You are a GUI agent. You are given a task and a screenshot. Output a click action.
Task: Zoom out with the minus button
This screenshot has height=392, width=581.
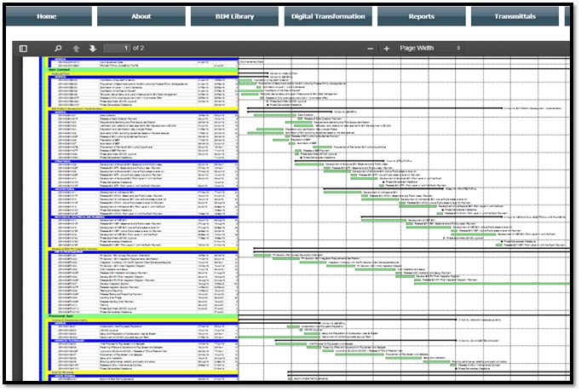click(371, 49)
